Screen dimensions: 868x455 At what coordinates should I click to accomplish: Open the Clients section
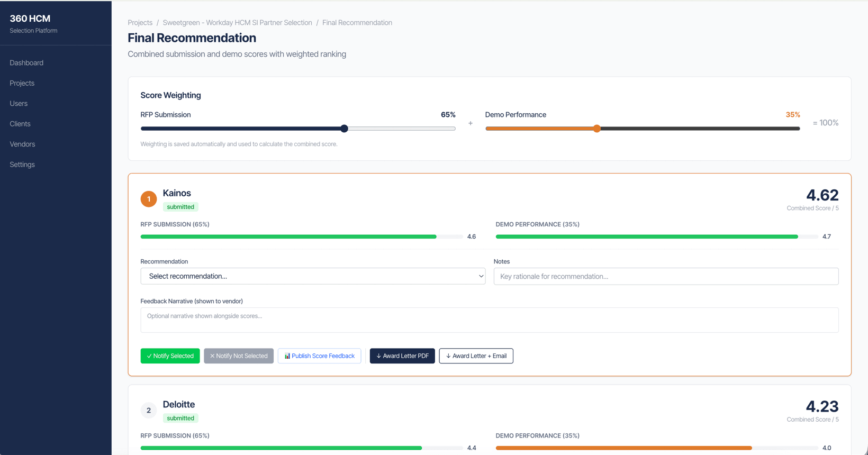20,124
